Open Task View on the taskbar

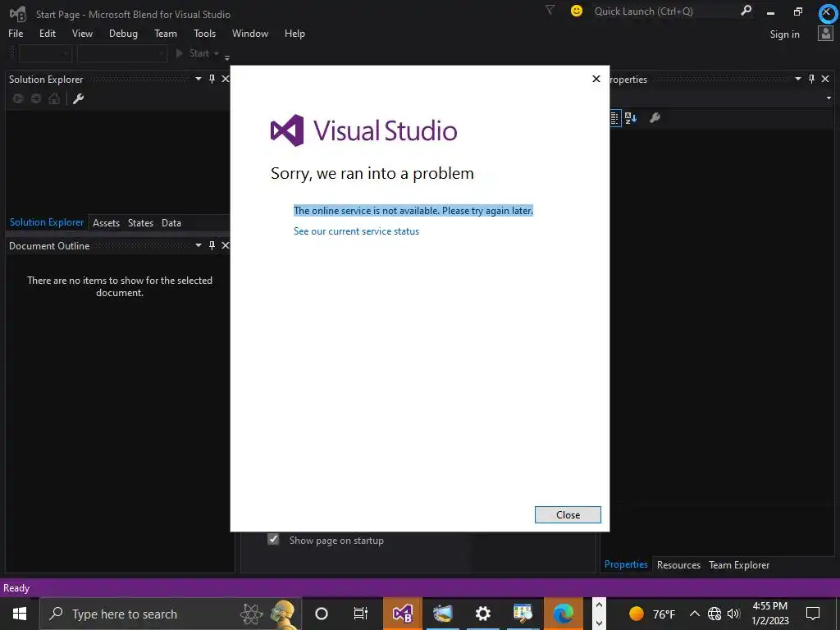(361, 614)
